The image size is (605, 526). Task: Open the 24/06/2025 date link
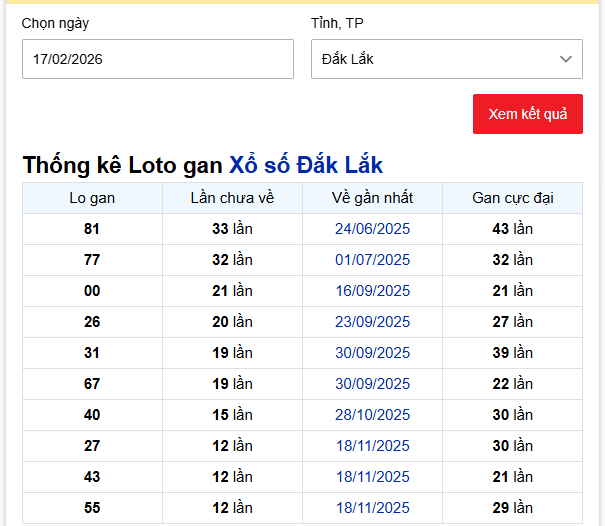pyautogui.click(x=372, y=229)
